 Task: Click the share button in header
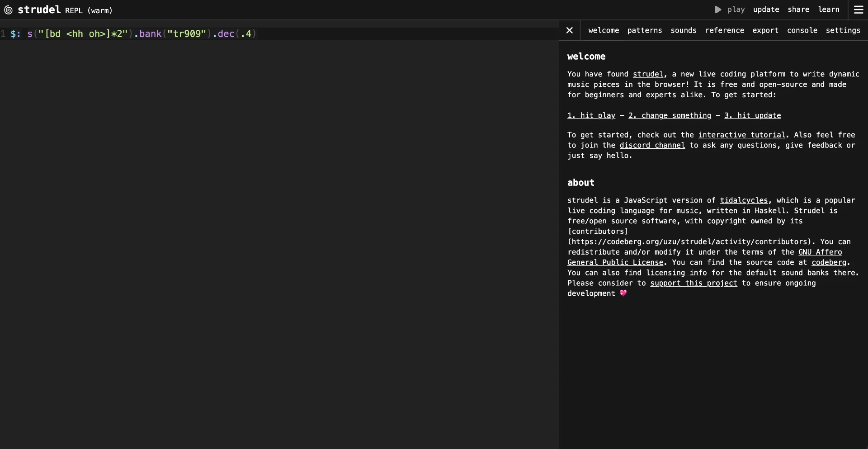pos(798,9)
